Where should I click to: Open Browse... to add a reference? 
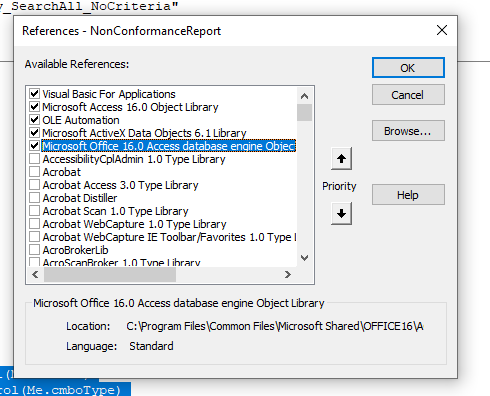(x=408, y=131)
